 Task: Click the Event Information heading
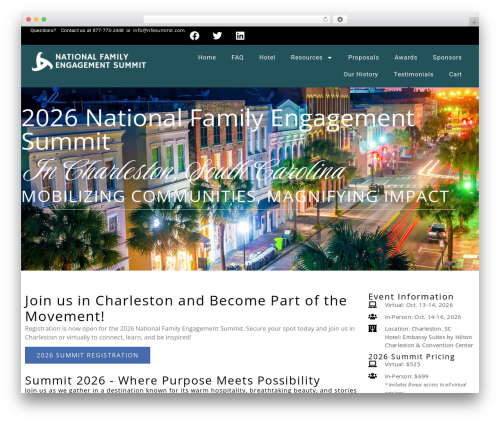pos(411,296)
